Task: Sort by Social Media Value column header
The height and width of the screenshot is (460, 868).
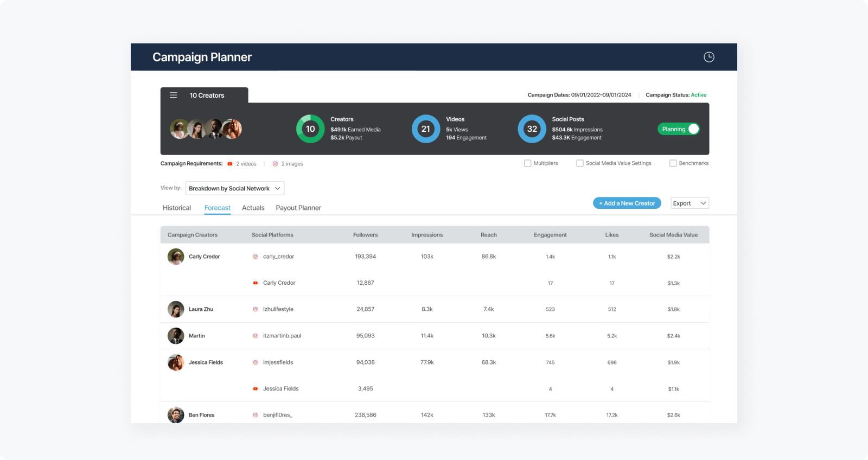Action: 674,235
